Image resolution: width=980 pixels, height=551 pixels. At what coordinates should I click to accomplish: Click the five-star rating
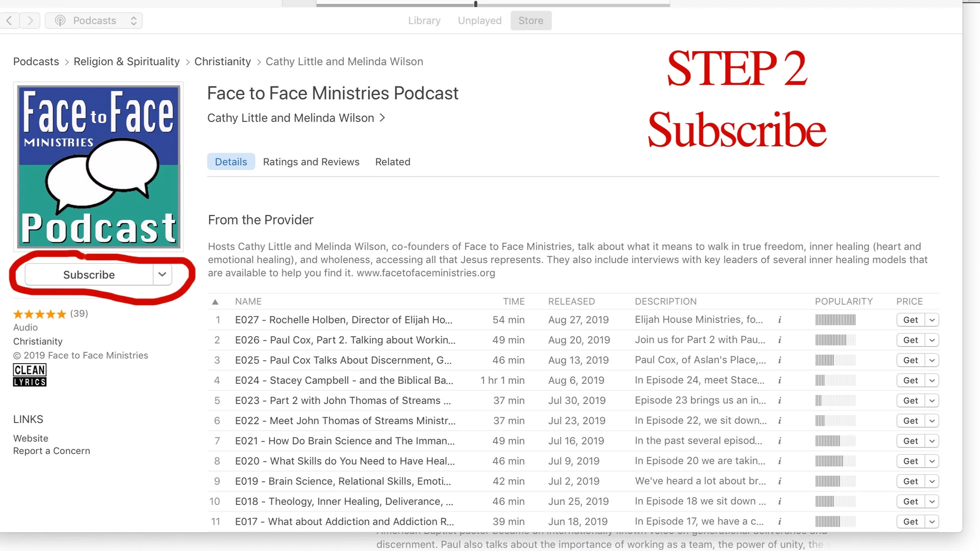click(x=39, y=314)
